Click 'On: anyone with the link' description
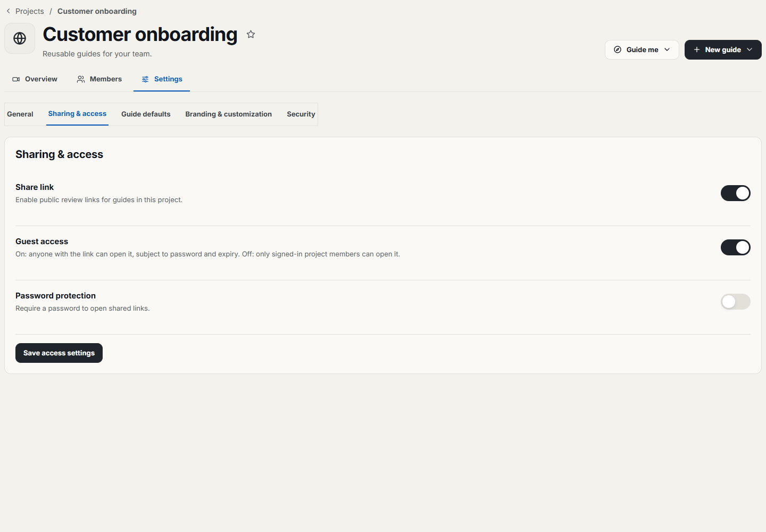Viewport: 766px width, 532px height. 207,254
